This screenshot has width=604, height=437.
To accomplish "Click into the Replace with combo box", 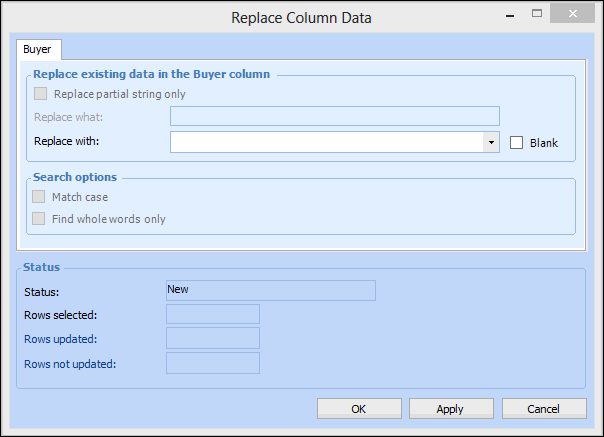I will (x=326, y=142).
